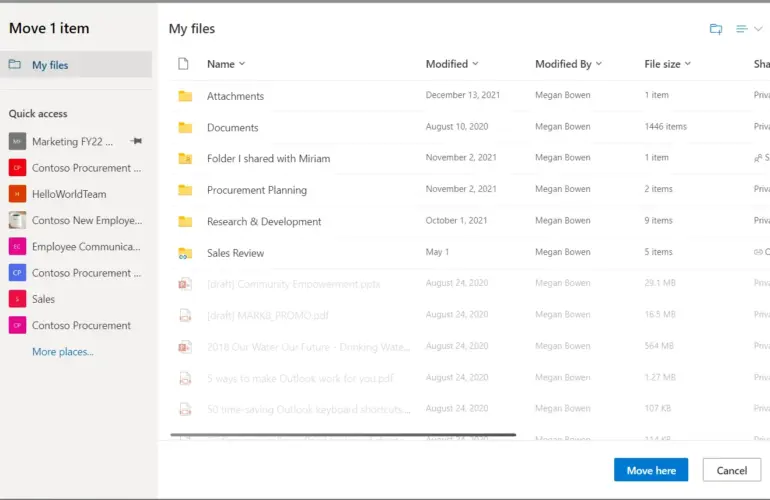Click the Cancel button
Viewport: 770px width, 500px height.
(x=732, y=470)
